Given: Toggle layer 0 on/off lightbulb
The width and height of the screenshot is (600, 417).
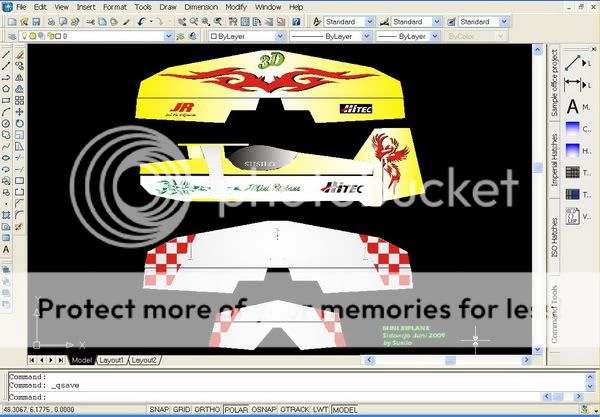Looking at the screenshot, I should point(24,36).
